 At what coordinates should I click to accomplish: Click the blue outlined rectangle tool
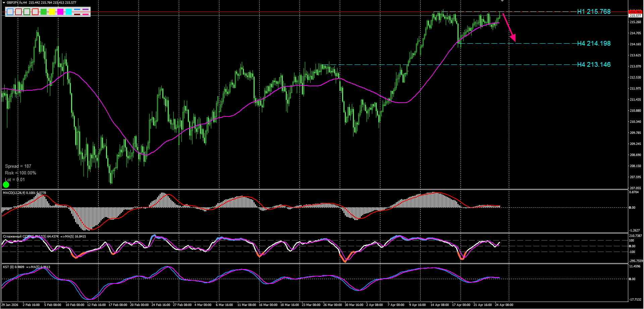[10, 12]
